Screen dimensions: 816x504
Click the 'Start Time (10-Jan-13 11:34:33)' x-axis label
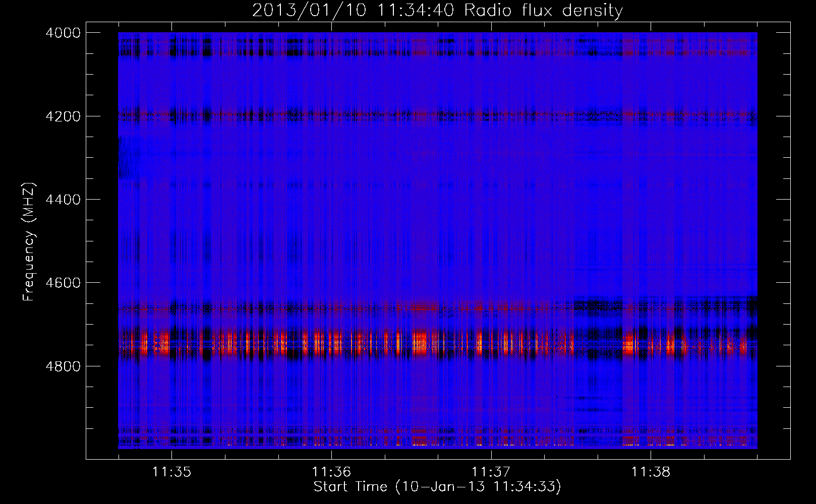pyautogui.click(x=437, y=487)
